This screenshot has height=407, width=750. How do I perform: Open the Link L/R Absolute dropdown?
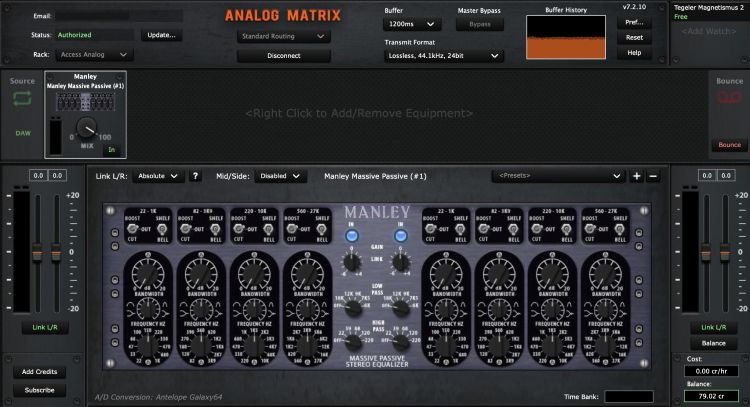tap(158, 176)
